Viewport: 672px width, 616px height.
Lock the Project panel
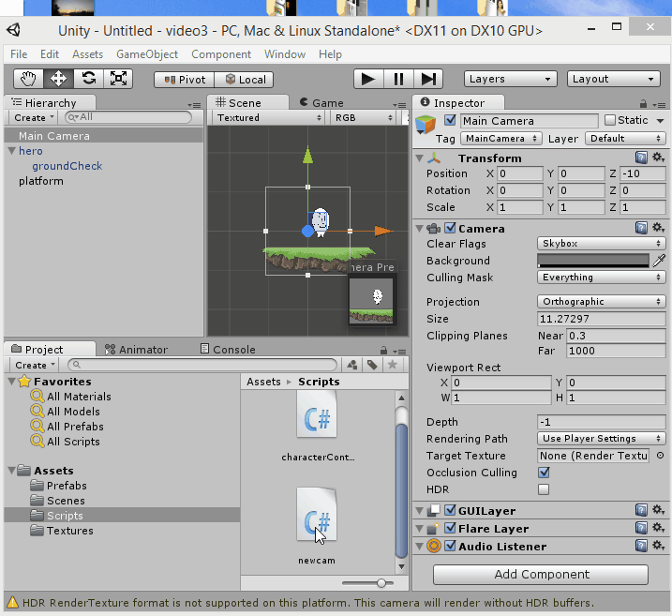click(x=383, y=351)
